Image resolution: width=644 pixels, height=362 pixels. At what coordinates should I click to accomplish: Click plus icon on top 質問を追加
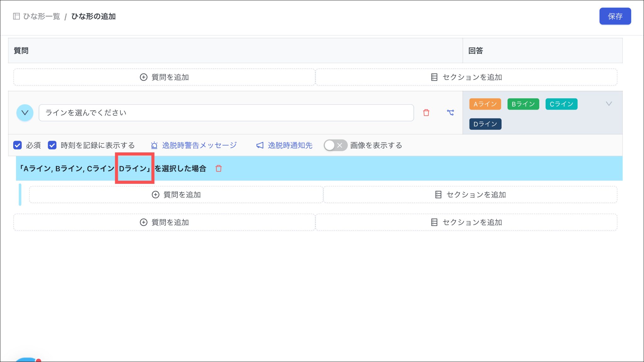pos(143,77)
